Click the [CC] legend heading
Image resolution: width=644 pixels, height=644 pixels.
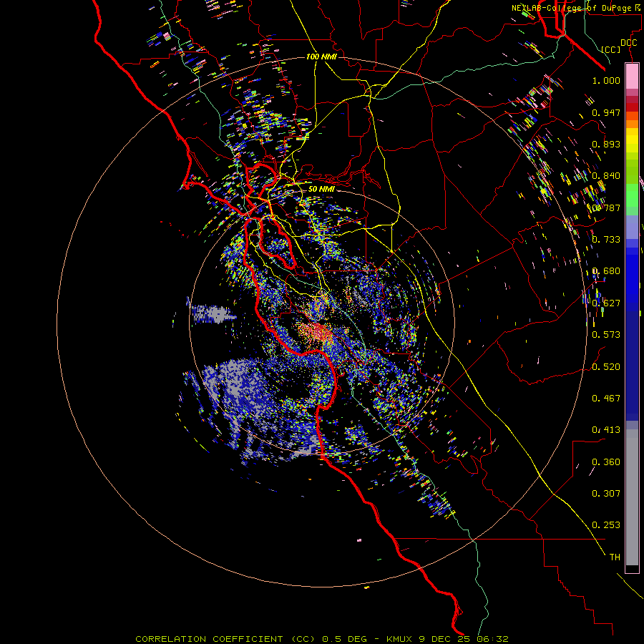coord(611,49)
